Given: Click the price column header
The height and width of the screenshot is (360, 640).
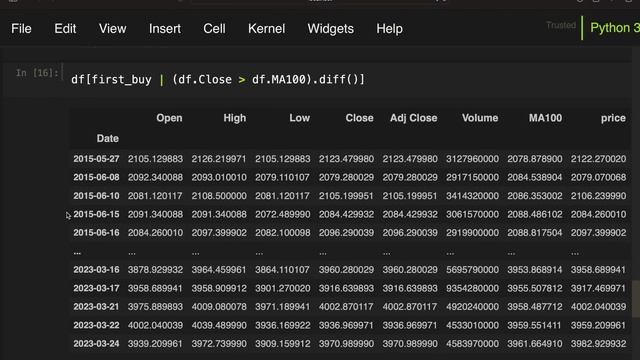Looking at the screenshot, I should [613, 118].
